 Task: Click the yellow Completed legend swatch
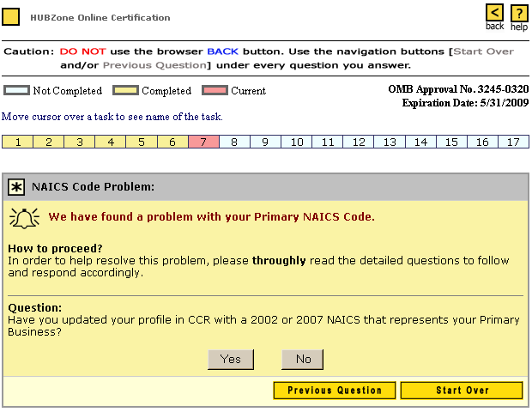[x=125, y=90]
